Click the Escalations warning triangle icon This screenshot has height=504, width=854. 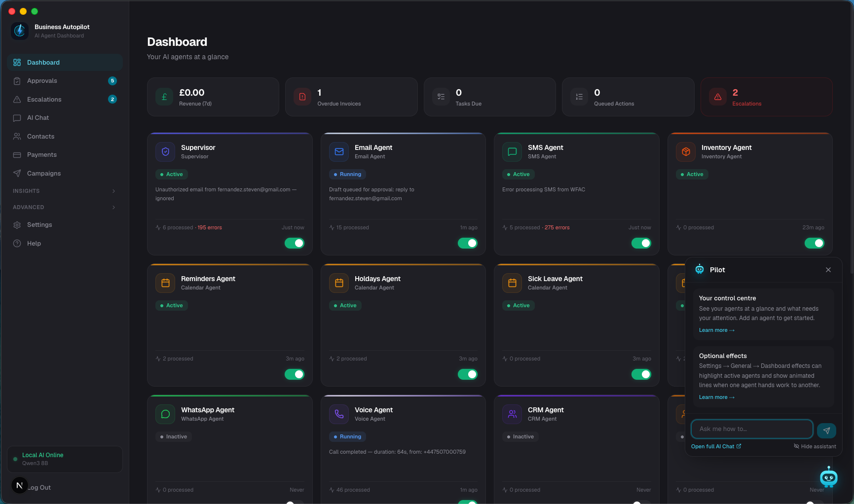click(718, 97)
